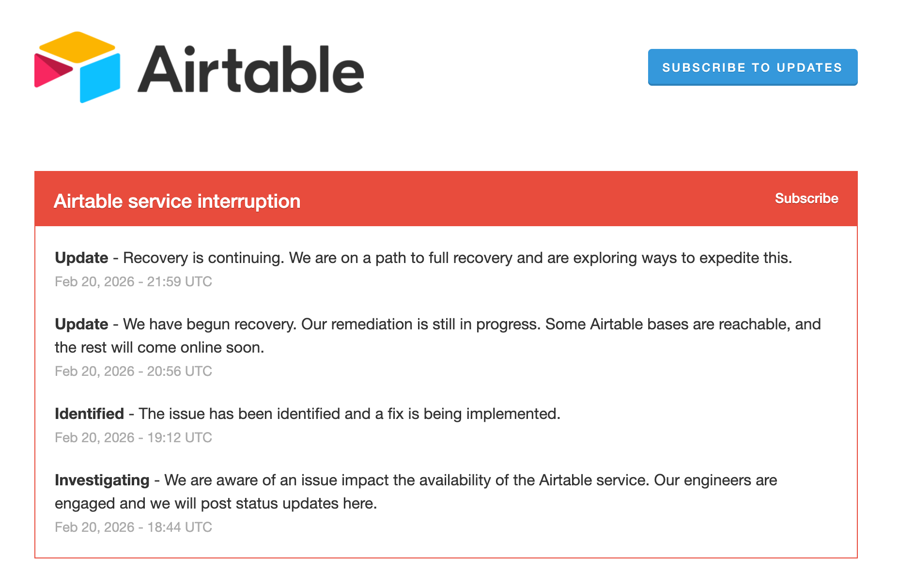Click the Update label before We have begun recovery
Image resolution: width=899 pixels, height=588 pixels.
81,324
